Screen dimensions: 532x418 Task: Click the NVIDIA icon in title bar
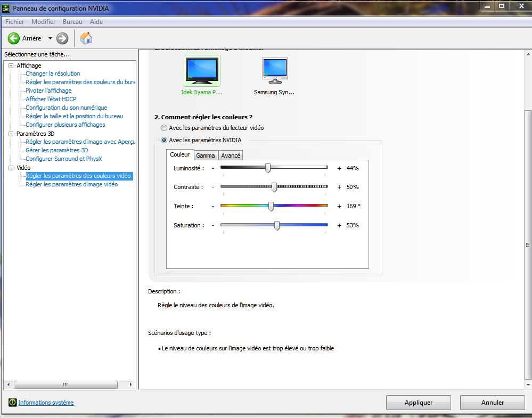(6, 8)
